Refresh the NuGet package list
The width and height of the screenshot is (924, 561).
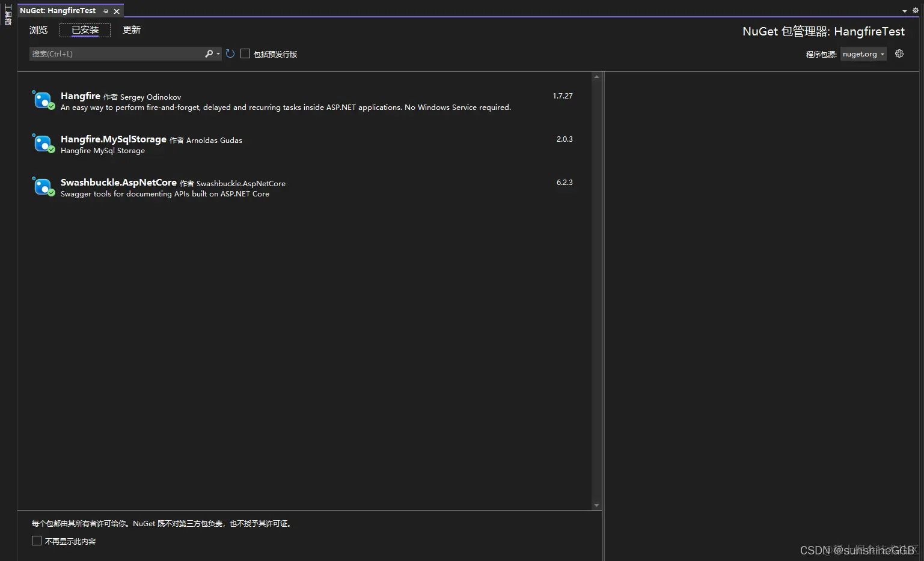[230, 54]
